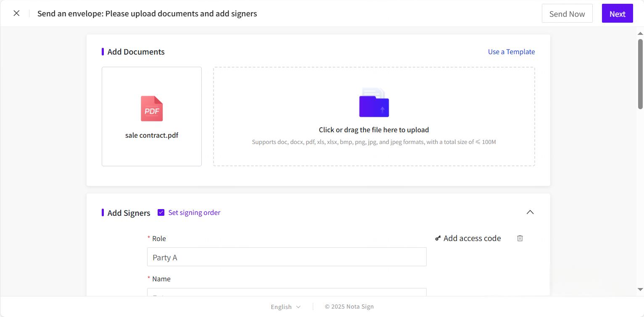Viewport: 644px width, 317px height.
Task: Click the chevron beside English
Action: pos(298,307)
